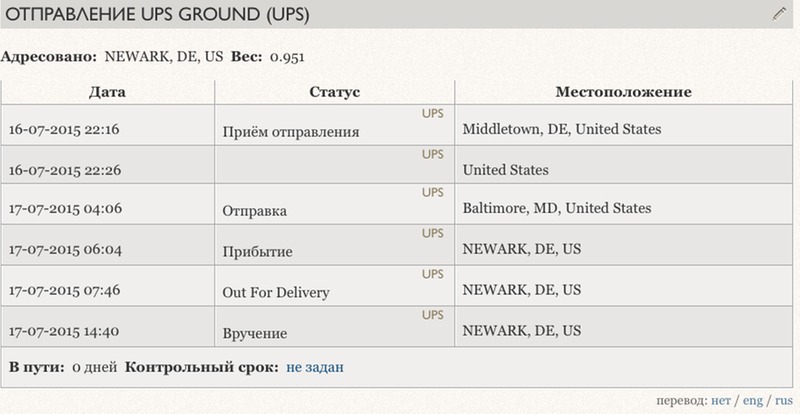800x414 pixels.
Task: Click the 'Статус' column header
Action: tap(334, 92)
